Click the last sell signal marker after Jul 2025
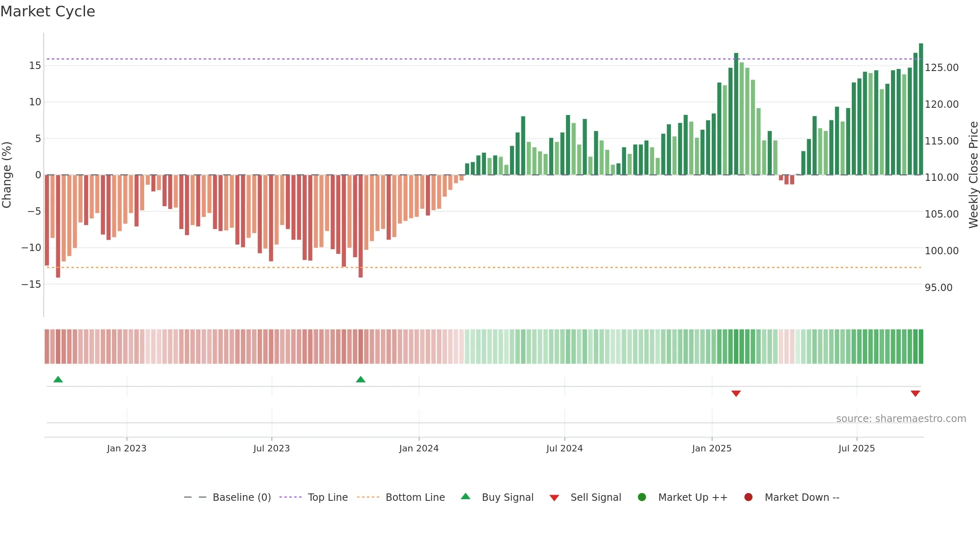 point(915,393)
